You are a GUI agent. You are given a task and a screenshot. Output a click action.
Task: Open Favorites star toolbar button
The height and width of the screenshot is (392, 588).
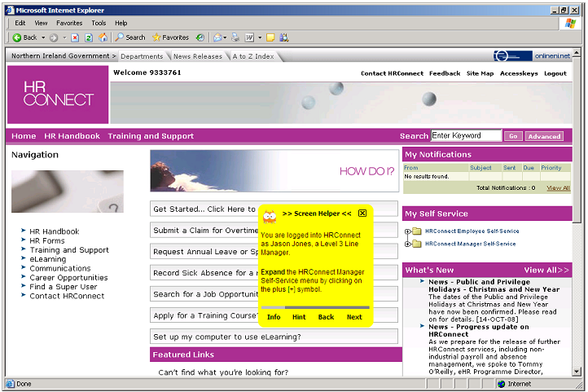(169, 37)
